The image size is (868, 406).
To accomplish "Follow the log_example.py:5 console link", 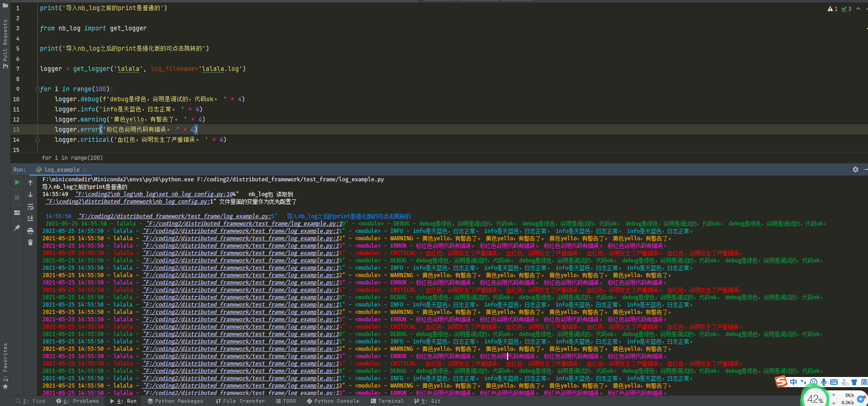I will coord(177,216).
